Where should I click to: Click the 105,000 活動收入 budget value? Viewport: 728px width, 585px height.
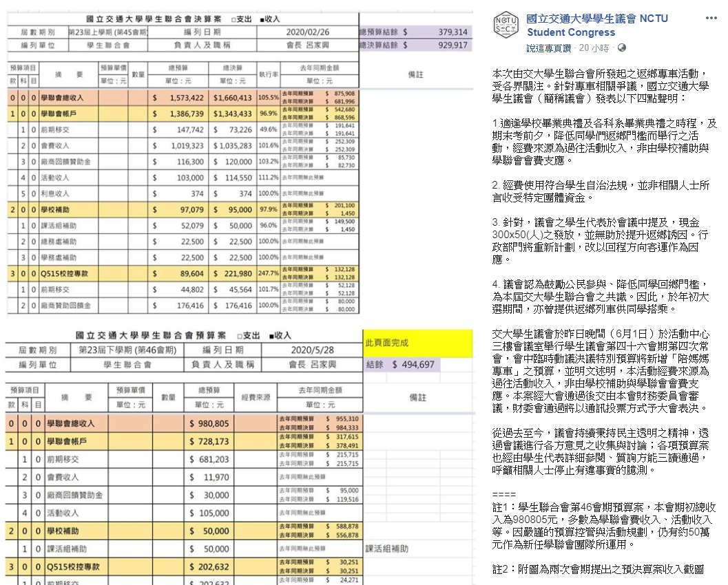point(214,513)
